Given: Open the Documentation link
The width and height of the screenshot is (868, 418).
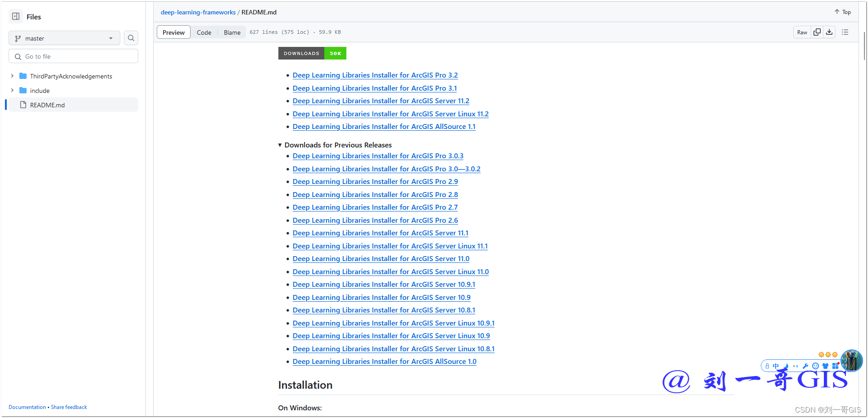Looking at the screenshot, I should pyautogui.click(x=27, y=407).
